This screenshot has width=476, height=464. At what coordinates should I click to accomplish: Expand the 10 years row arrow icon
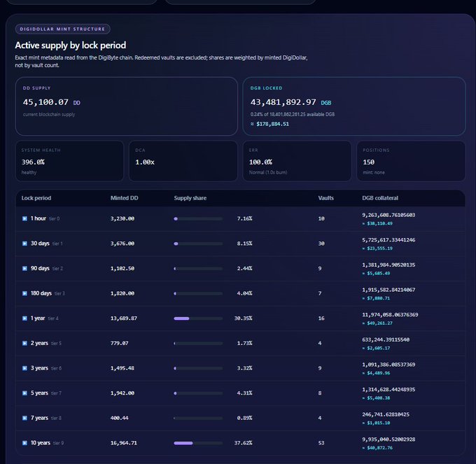[24, 443]
